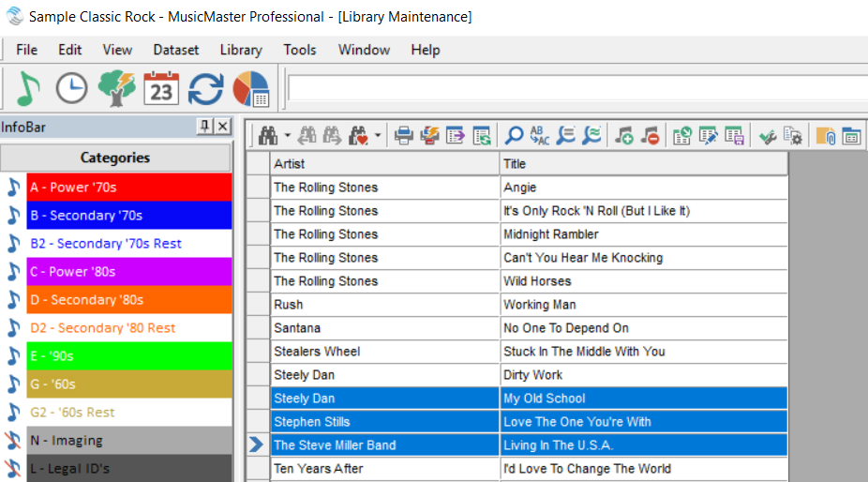Click the binoculars search icon
Viewport: 868px width, 482px height.
pos(268,135)
